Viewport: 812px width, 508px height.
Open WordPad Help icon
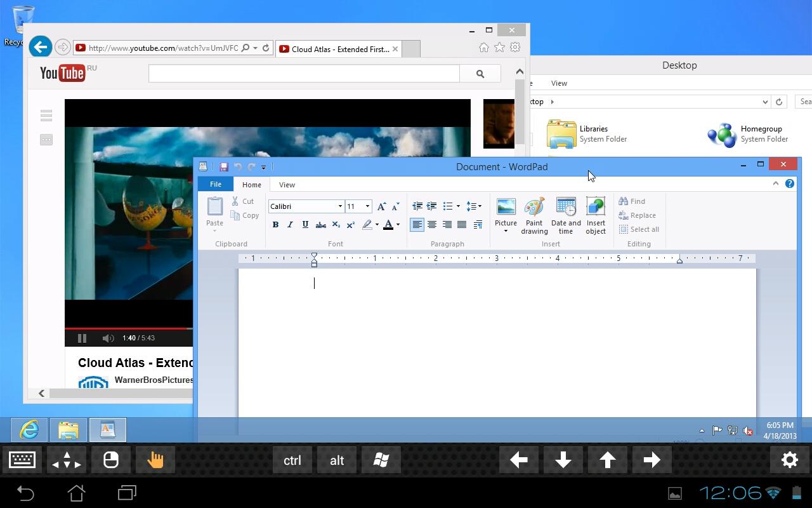click(x=790, y=184)
